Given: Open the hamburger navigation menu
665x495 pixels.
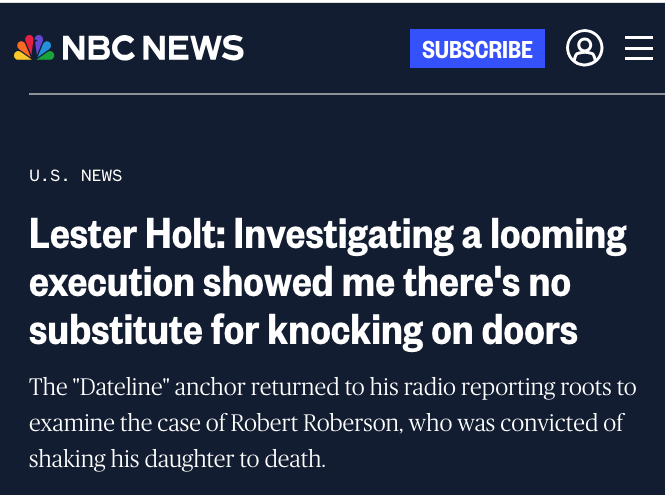Looking at the screenshot, I should click(638, 48).
